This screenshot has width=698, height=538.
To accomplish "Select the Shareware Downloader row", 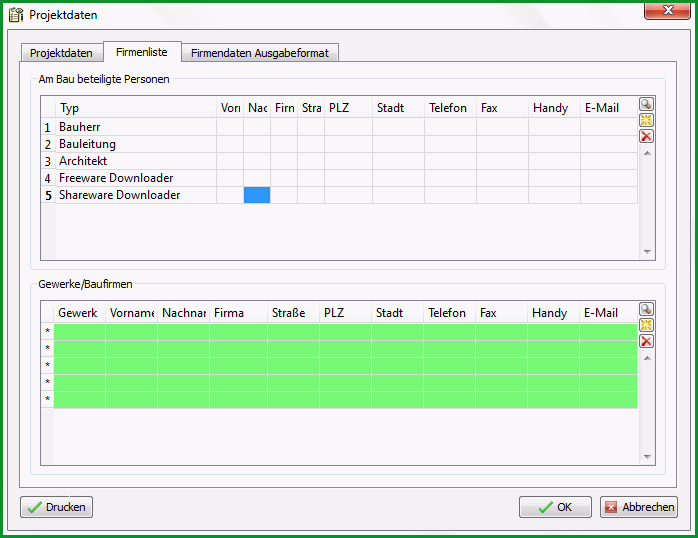I will tap(339, 195).
